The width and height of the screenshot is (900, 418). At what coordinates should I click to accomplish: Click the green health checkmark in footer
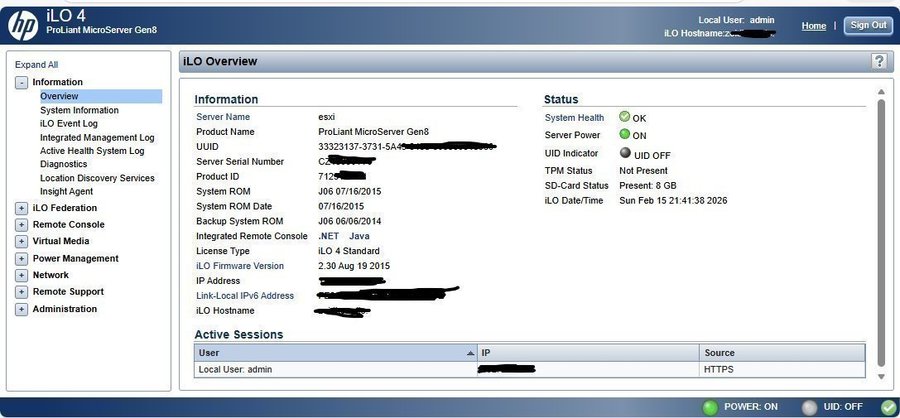[888, 407]
